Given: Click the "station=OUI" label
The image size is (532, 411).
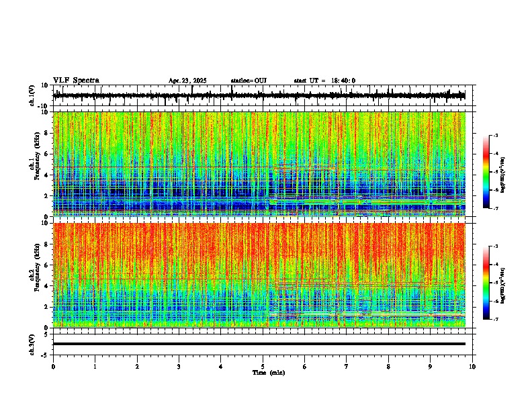Looking at the screenshot, I should [x=249, y=81].
